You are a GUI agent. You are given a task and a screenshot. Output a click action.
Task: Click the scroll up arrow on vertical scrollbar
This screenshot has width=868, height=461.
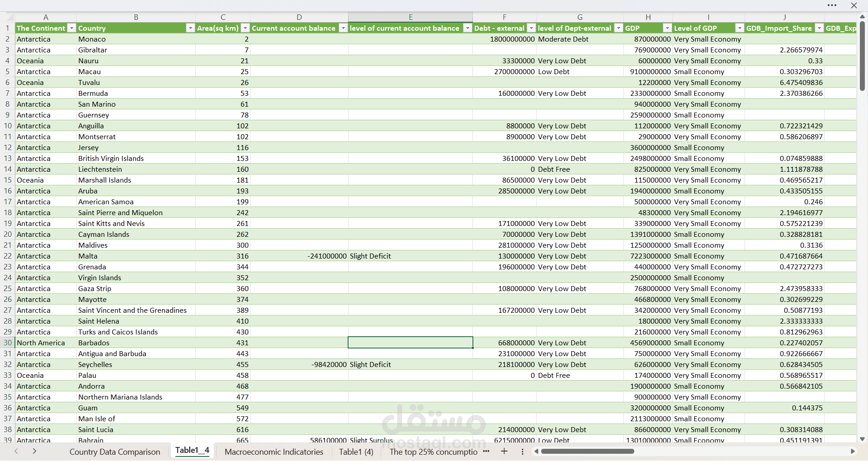coord(862,16)
